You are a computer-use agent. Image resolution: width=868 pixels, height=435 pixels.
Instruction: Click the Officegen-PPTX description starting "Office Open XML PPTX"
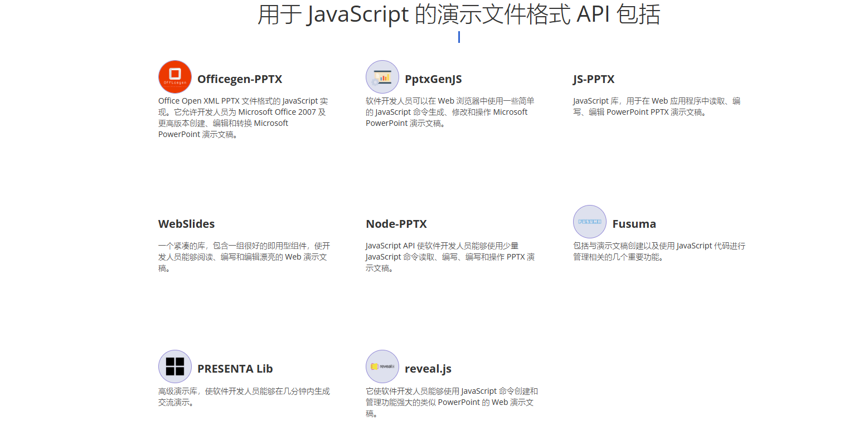click(243, 118)
